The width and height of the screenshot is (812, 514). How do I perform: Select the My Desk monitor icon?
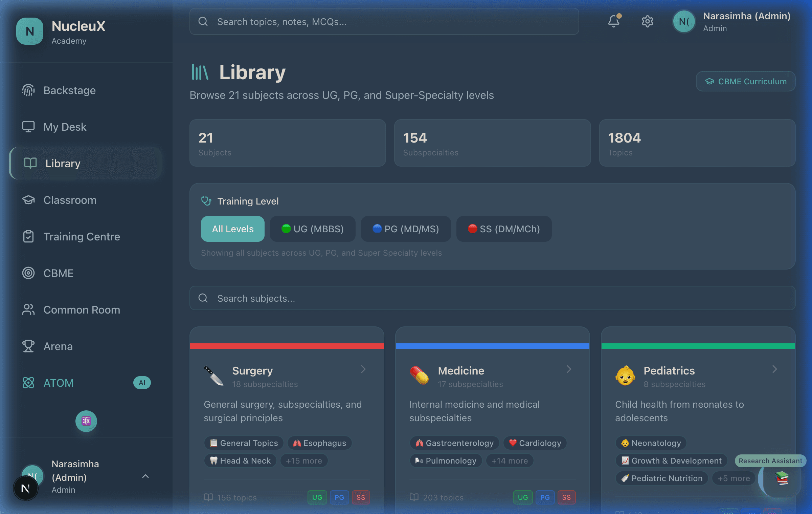point(28,127)
